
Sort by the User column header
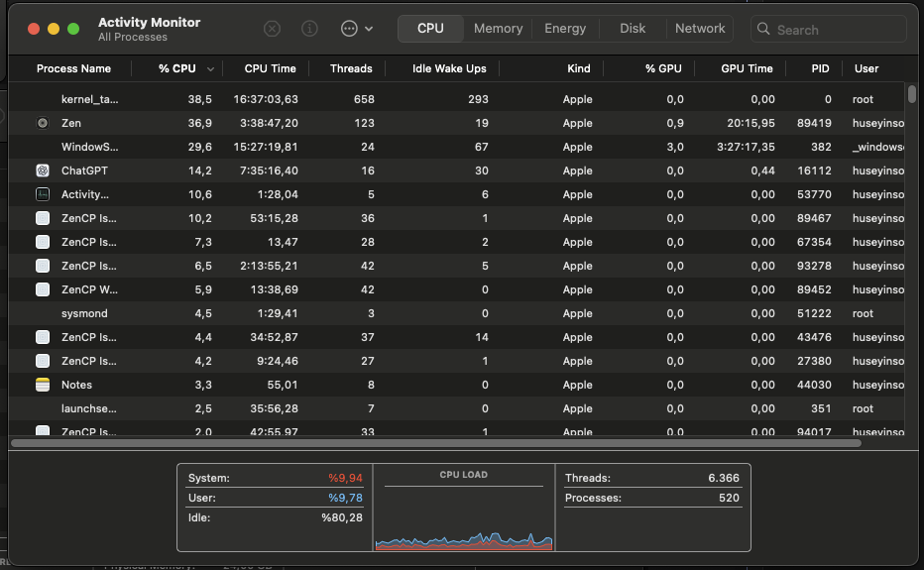point(866,68)
